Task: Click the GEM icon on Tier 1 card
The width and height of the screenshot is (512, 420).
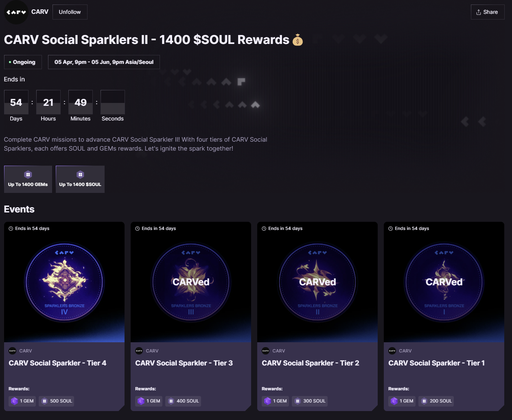Action: point(394,401)
